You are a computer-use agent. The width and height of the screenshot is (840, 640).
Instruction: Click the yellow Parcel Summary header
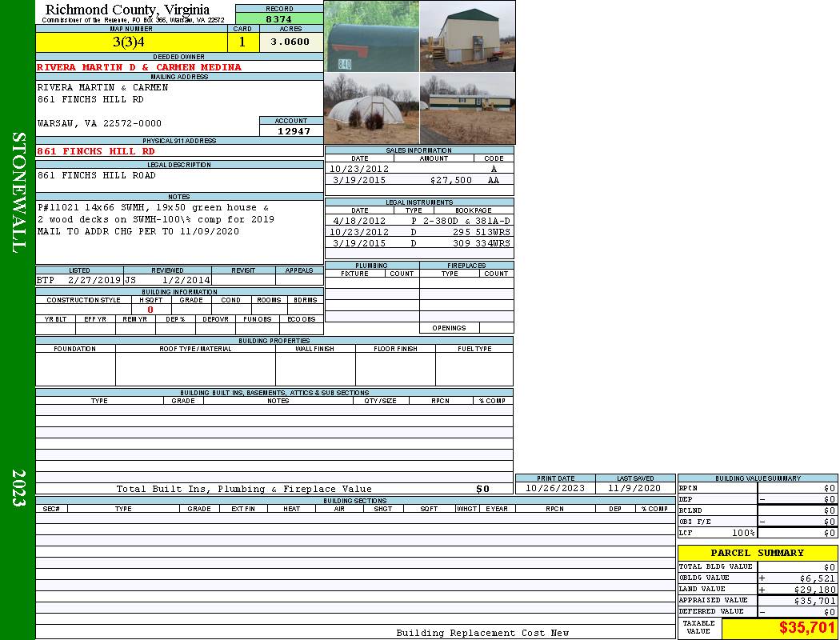(x=757, y=553)
